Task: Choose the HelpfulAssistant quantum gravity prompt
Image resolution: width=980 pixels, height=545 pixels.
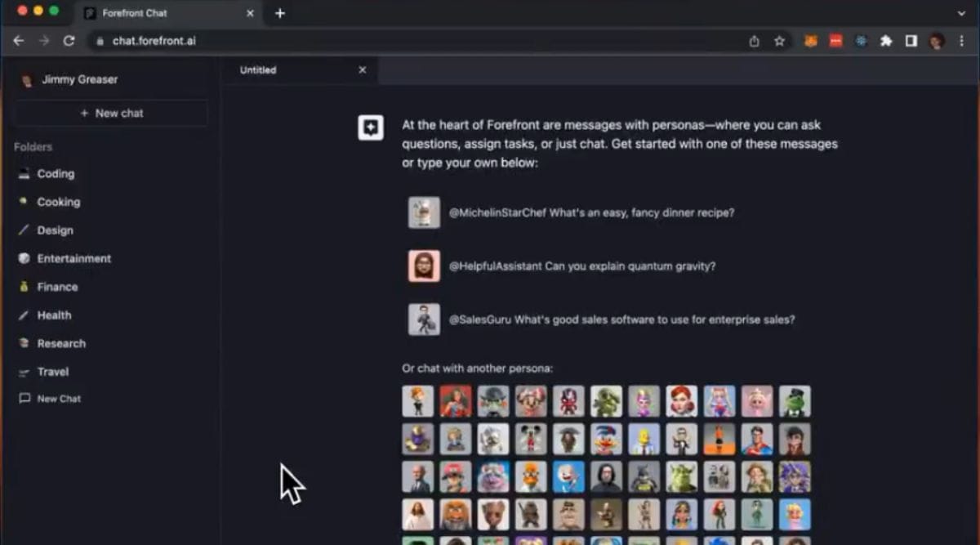Action: pyautogui.click(x=582, y=266)
